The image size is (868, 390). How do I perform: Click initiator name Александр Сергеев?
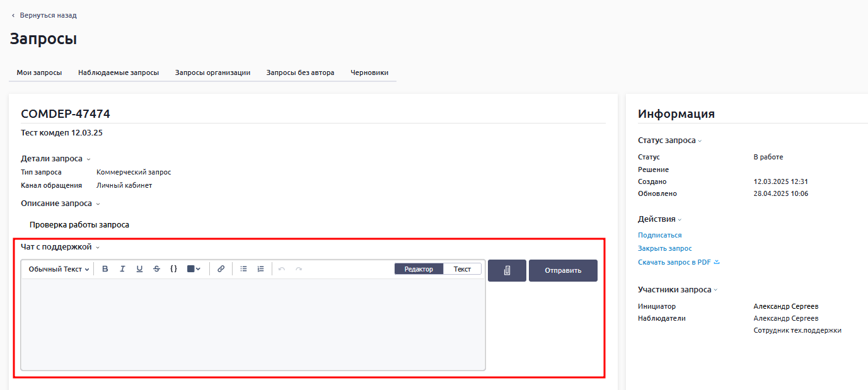(x=786, y=306)
